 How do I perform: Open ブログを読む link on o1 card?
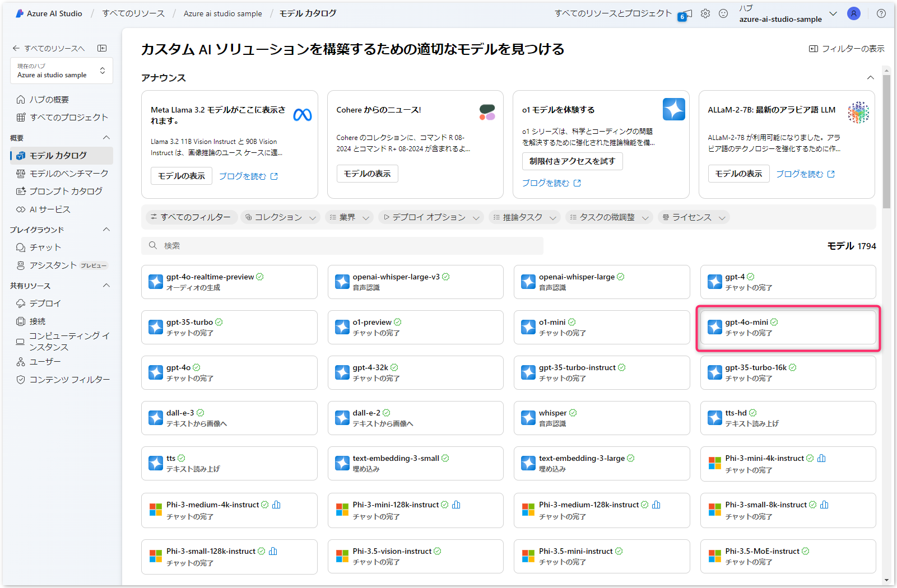pos(551,183)
